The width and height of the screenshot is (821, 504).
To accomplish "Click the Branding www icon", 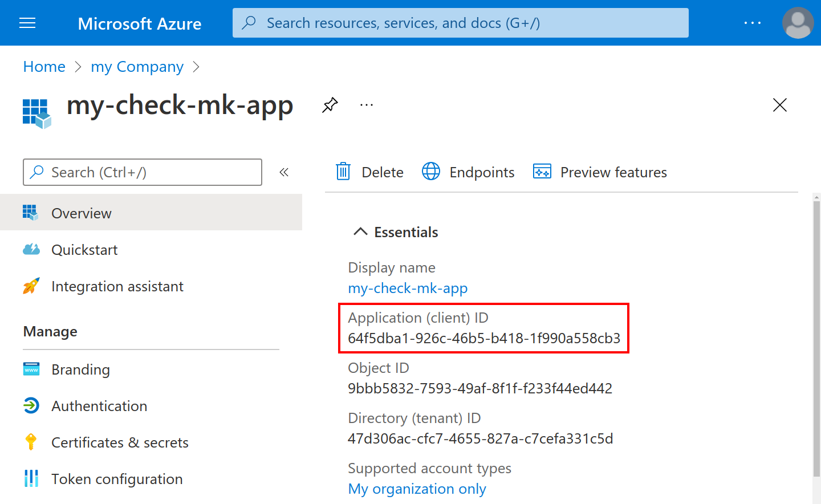I will point(31,369).
